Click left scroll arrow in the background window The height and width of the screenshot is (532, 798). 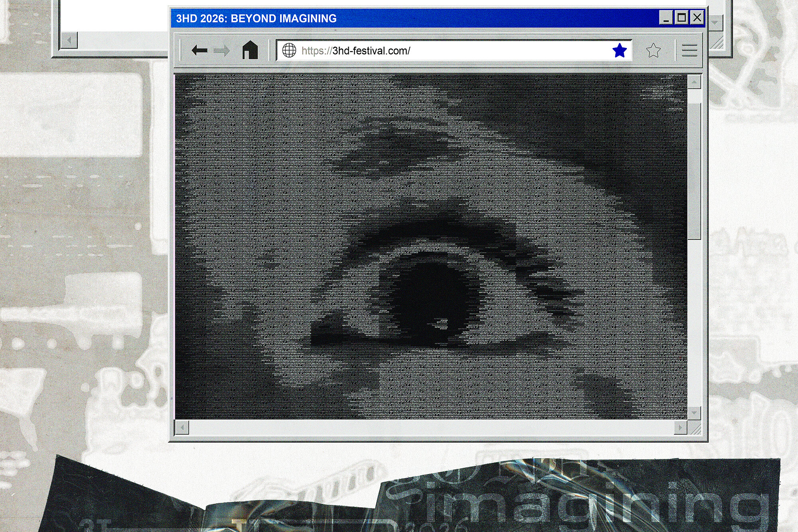pyautogui.click(x=69, y=40)
